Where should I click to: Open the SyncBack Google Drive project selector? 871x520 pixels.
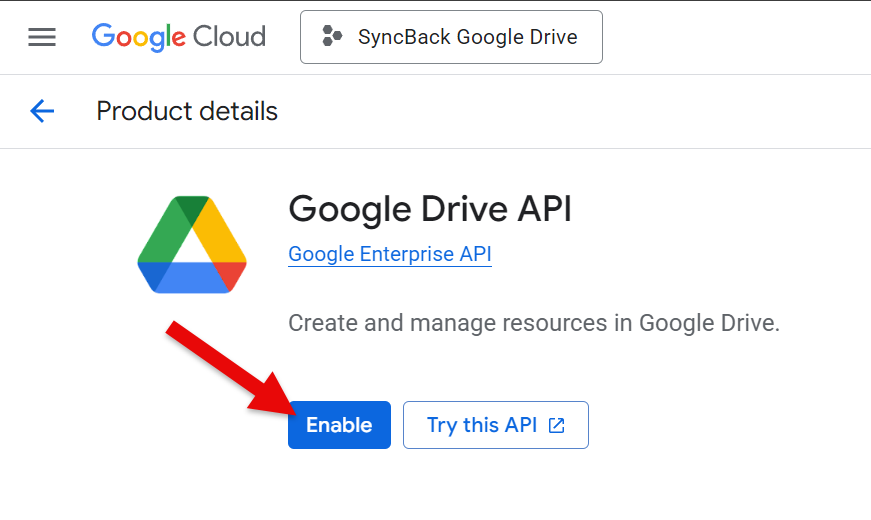coord(451,37)
